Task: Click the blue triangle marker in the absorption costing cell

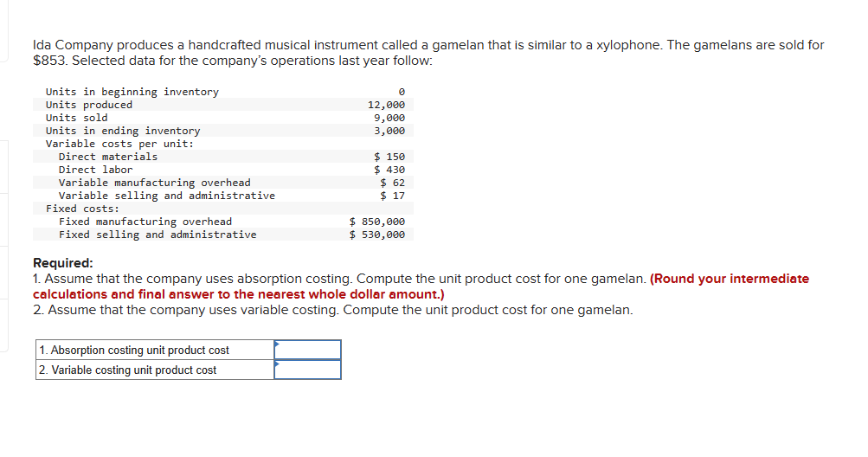Action: 277,344
